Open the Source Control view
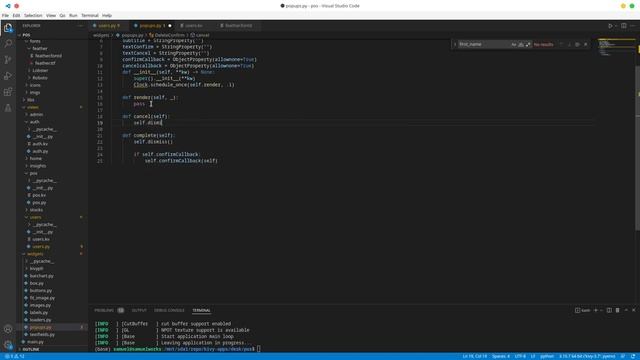 8,60
